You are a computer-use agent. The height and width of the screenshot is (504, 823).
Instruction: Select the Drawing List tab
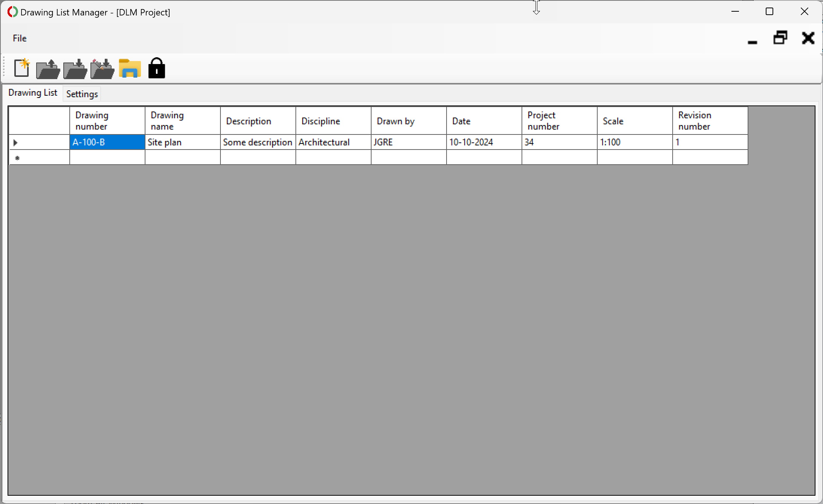[x=33, y=93]
